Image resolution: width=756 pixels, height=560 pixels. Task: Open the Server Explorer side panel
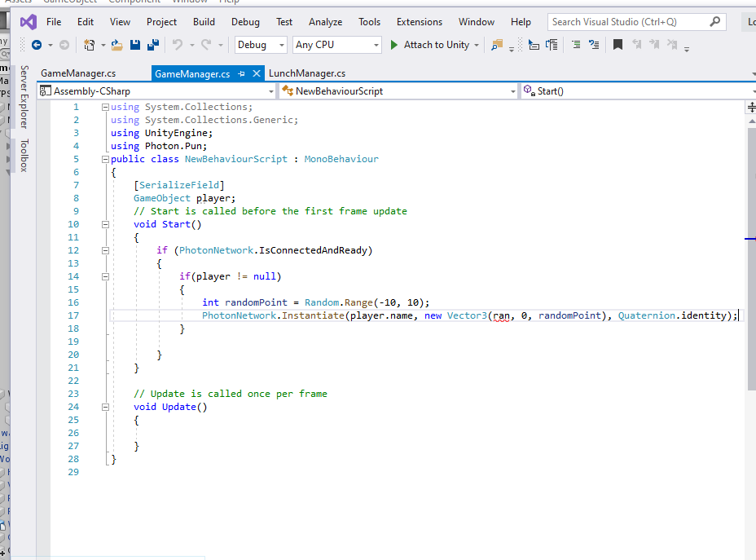tap(24, 96)
